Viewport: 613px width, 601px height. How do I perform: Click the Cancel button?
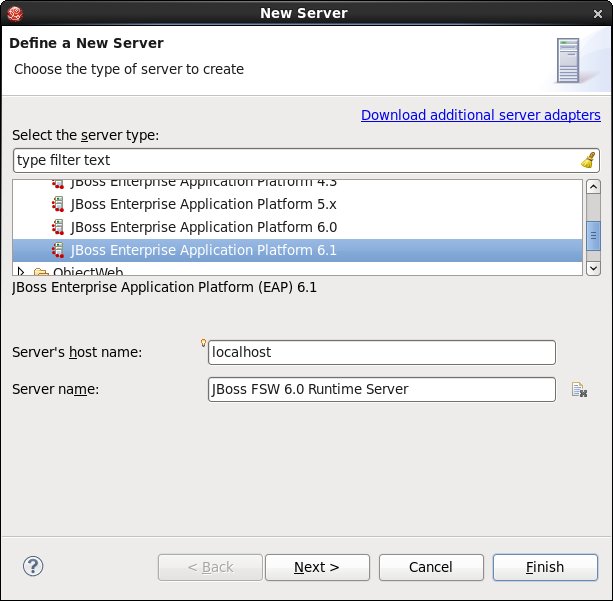coord(431,567)
